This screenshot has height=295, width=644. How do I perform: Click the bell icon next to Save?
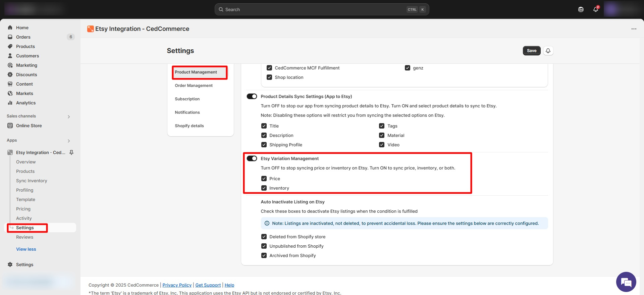(x=548, y=51)
